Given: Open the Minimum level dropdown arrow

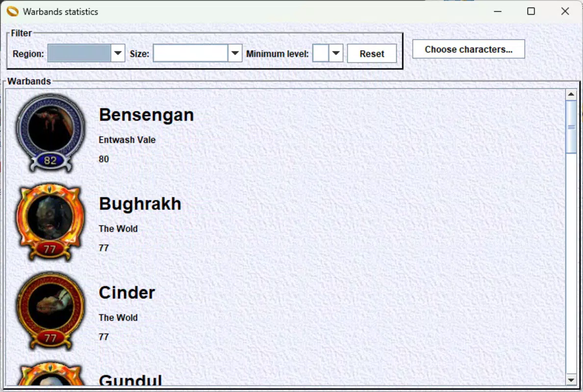Looking at the screenshot, I should coord(336,53).
